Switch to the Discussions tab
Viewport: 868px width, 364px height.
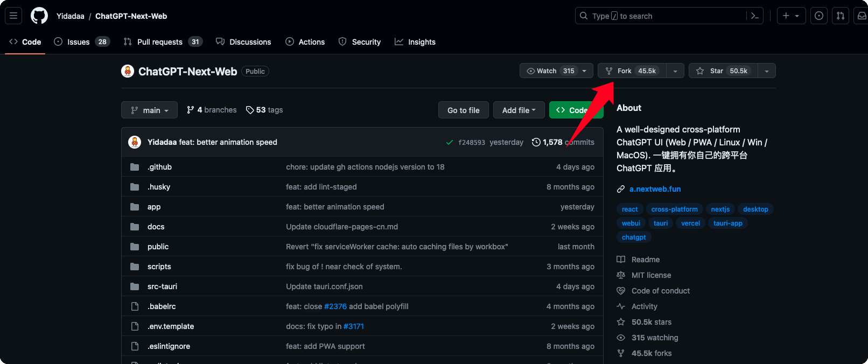243,42
